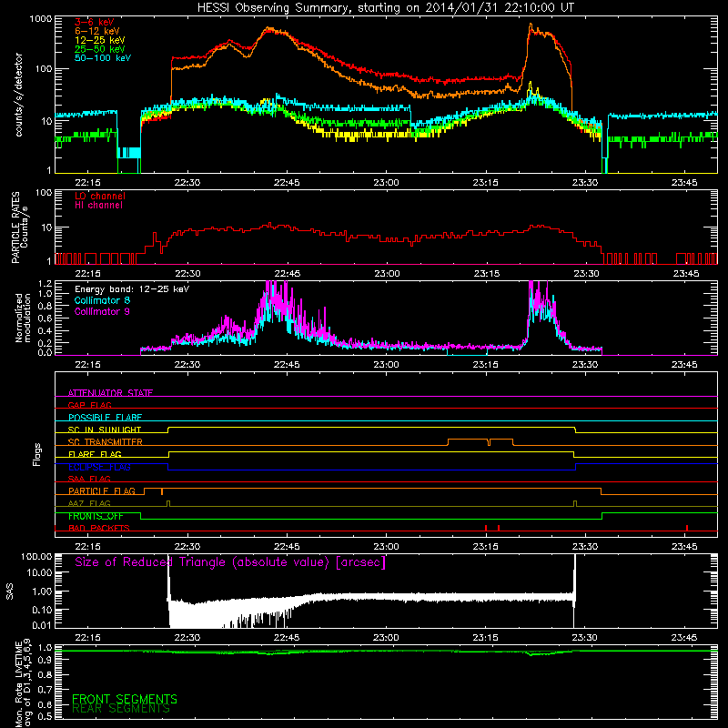Click the 1.2 value on modulation axis

click(45, 284)
